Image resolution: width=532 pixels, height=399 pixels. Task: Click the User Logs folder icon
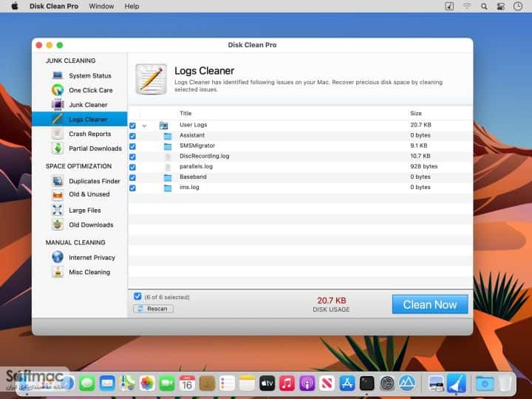point(163,126)
